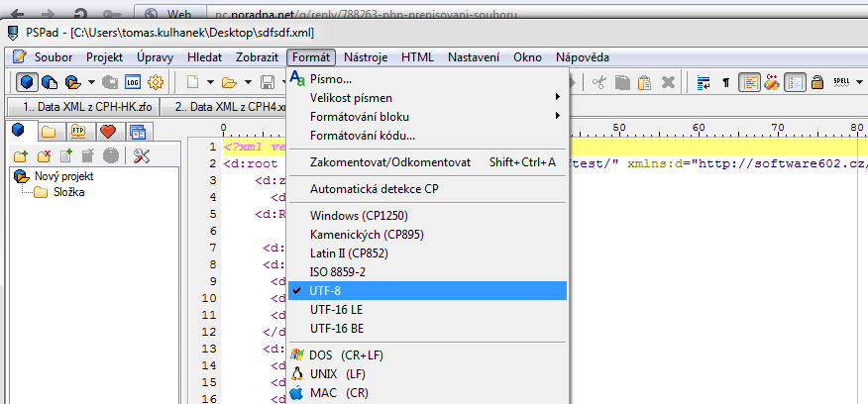Choose Latin II (CP852) encoding
Viewport: 868px width, 404px height.
[427, 252]
